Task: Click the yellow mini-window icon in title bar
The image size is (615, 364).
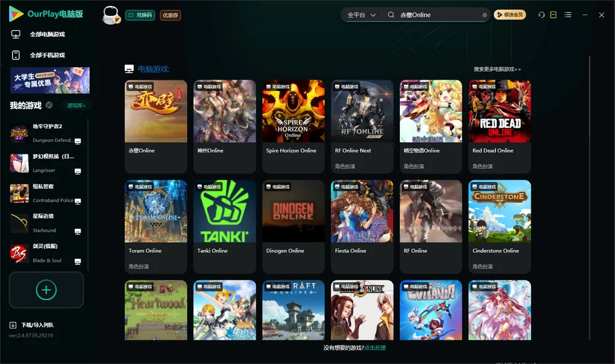Action: pos(553,15)
